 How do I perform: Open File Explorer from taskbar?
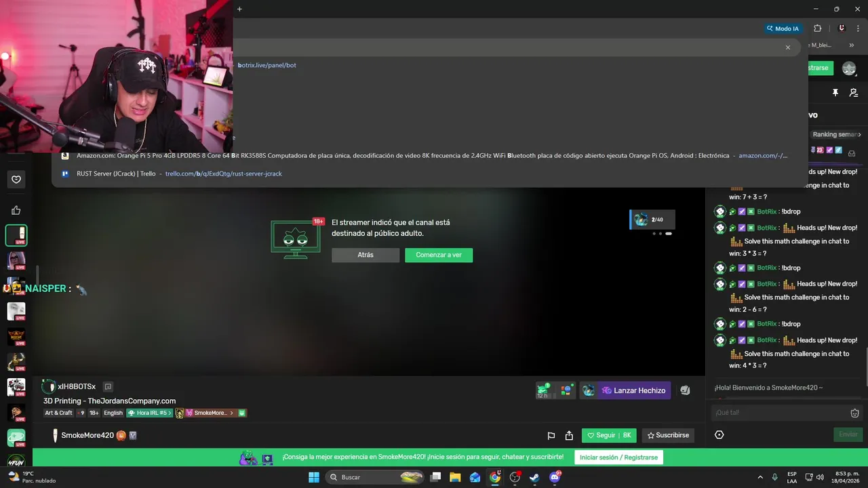point(455,477)
